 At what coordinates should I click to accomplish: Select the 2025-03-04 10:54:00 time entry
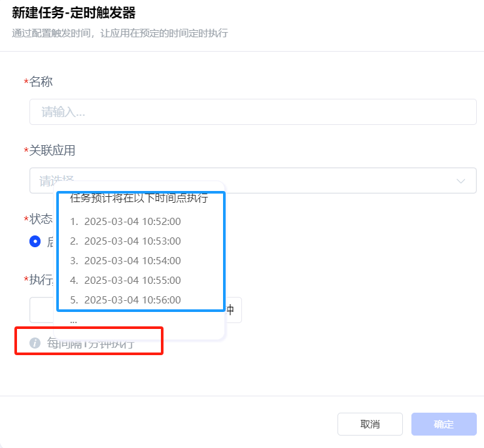coord(132,261)
